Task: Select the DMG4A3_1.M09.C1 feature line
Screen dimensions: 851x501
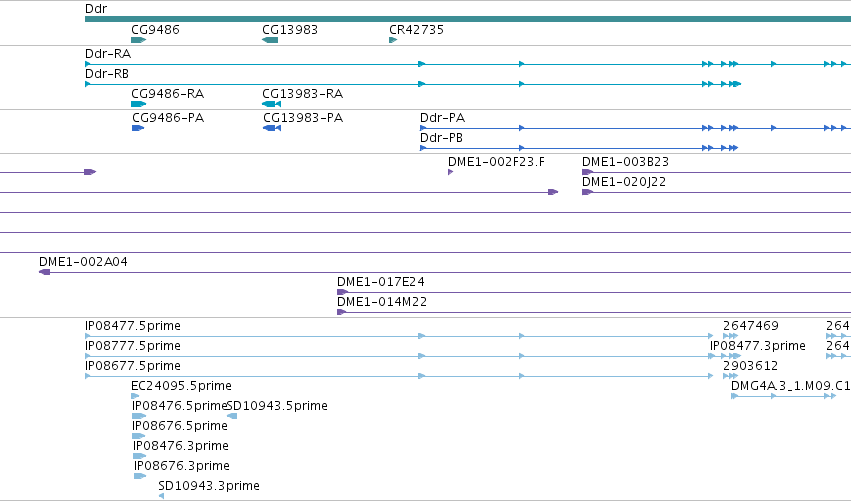Action: 784,396
